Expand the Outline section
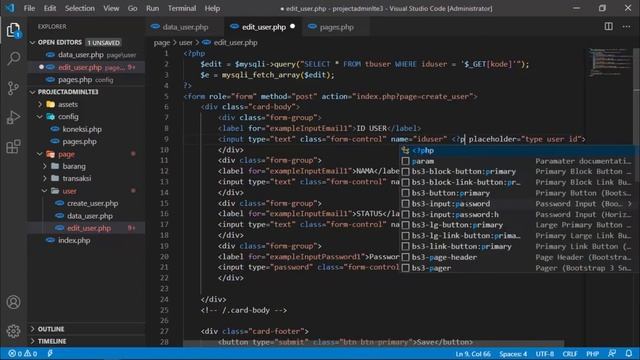Screen dimensions: 640x360 33,329
